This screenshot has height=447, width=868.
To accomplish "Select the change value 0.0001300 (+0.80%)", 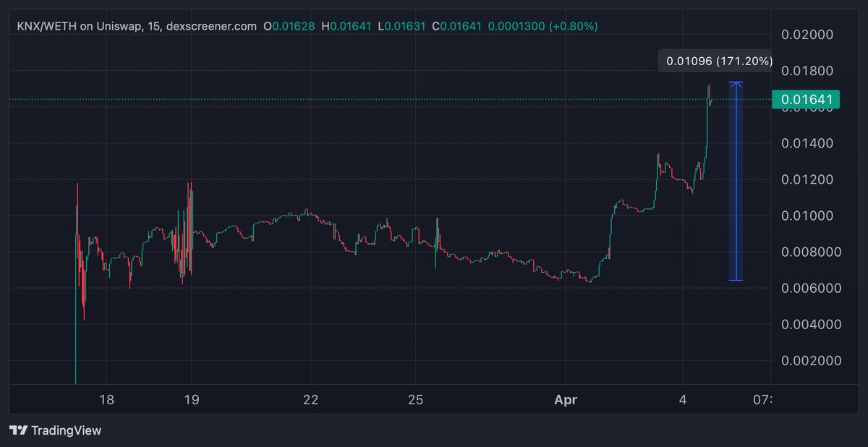I will (x=543, y=26).
